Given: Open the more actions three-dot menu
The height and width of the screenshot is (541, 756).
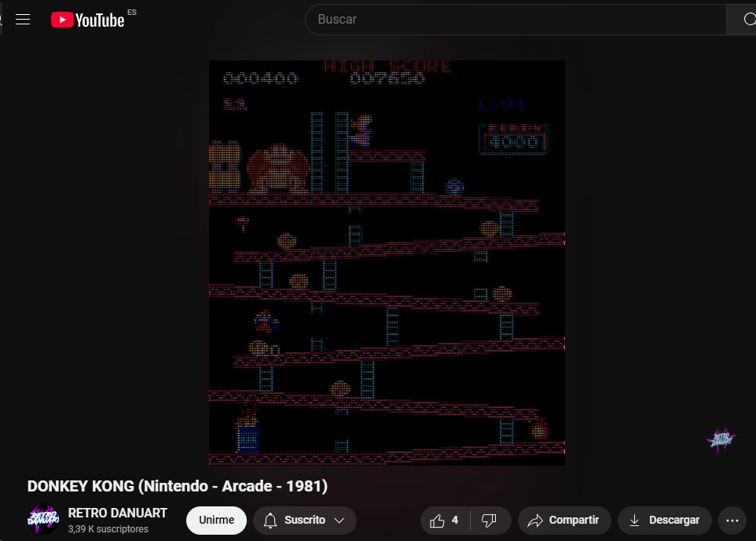Looking at the screenshot, I should (x=732, y=521).
